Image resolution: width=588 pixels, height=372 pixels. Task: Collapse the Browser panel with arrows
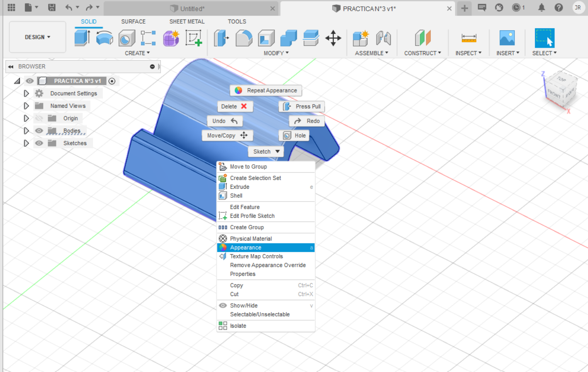[x=11, y=66]
